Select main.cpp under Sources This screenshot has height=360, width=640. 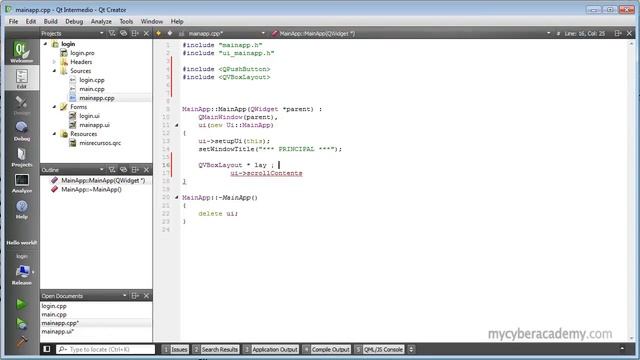pyautogui.click(x=91, y=89)
